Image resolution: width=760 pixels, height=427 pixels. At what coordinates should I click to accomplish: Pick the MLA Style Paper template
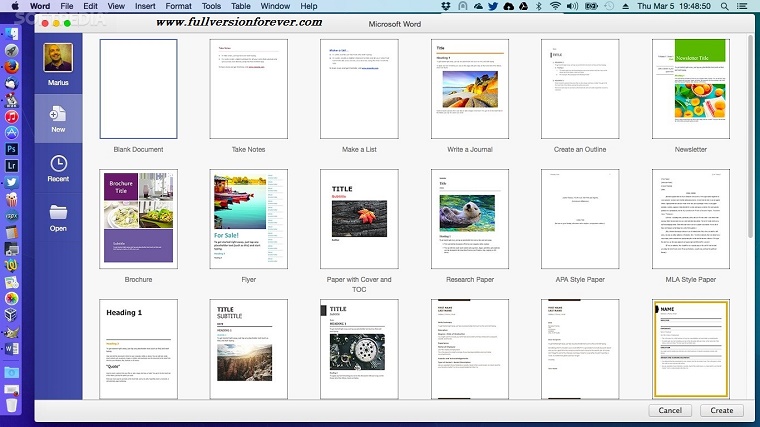[x=691, y=219]
